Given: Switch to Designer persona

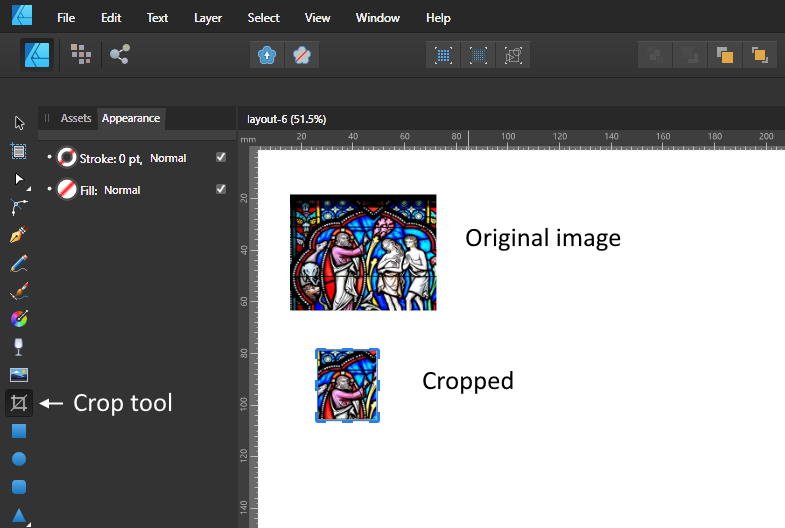Looking at the screenshot, I should (x=37, y=54).
